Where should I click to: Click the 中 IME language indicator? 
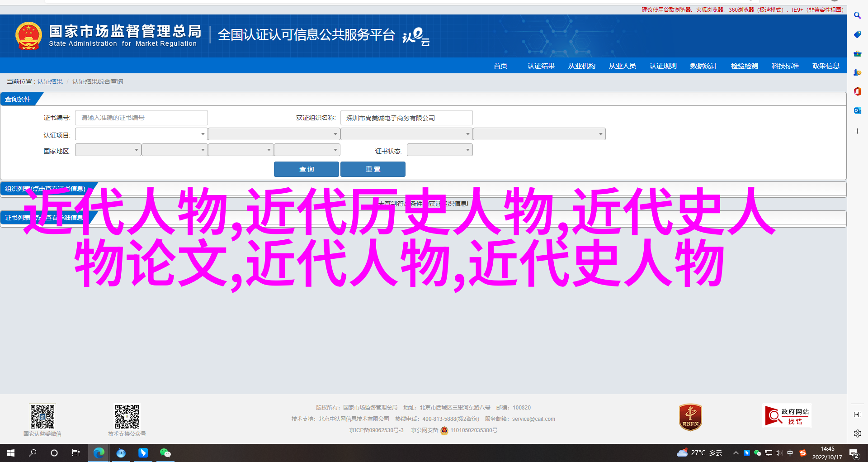click(790, 452)
